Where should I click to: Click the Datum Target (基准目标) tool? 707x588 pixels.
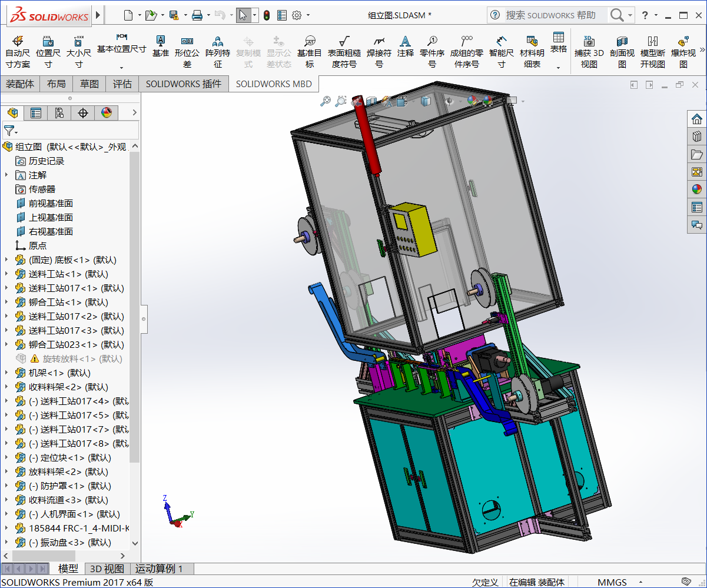coord(310,51)
